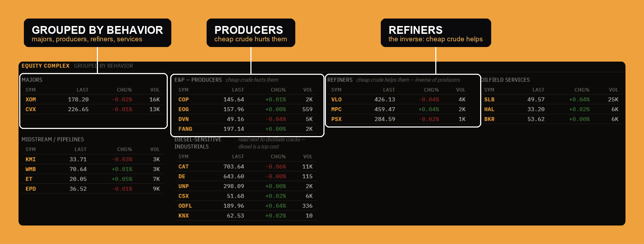The width and height of the screenshot is (644, 244).
Task: Open the PSX ticker
Action: tap(336, 119)
